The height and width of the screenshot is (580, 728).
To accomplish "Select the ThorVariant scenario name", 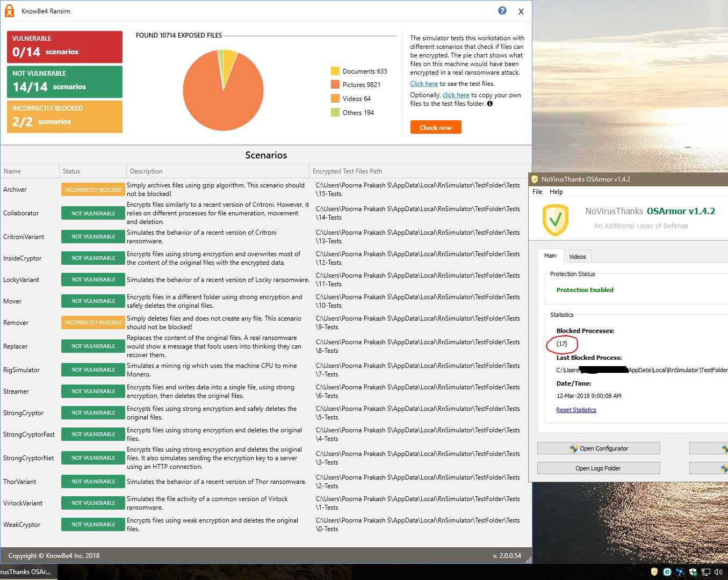I will pos(20,482).
